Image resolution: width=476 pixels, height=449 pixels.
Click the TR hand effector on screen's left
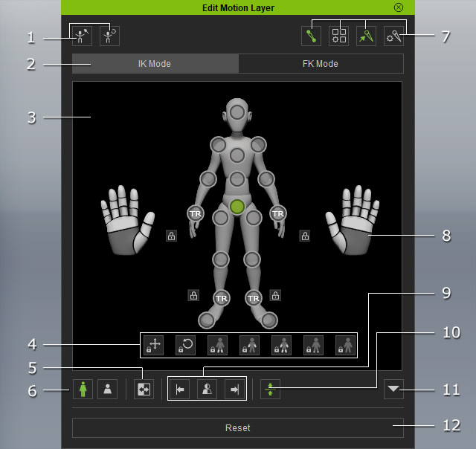[x=195, y=213]
